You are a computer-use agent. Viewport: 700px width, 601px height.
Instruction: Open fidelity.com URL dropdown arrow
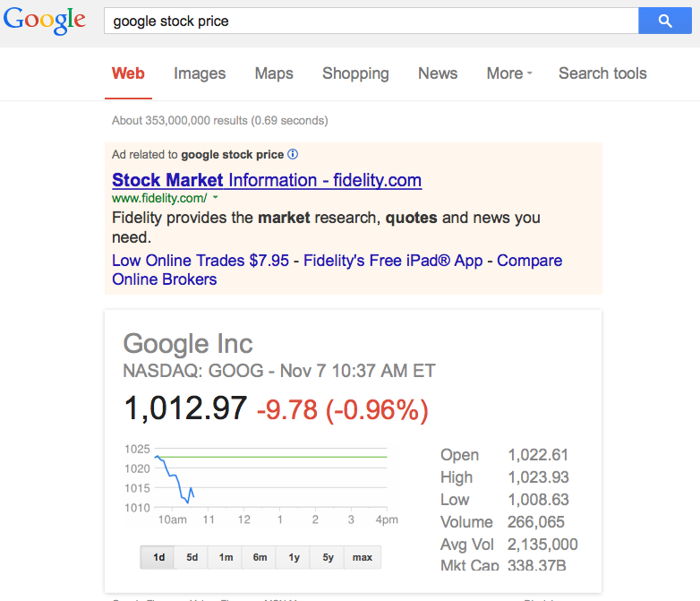coord(216,198)
